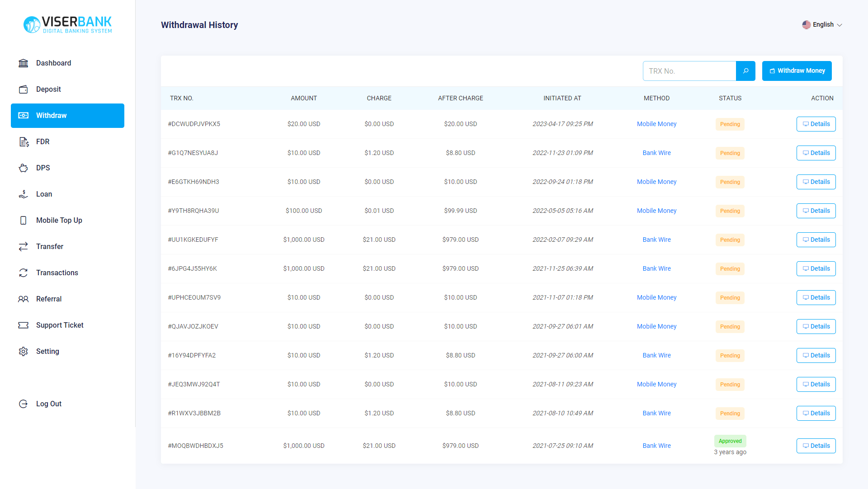Select FDR in the sidebar

(x=67, y=142)
